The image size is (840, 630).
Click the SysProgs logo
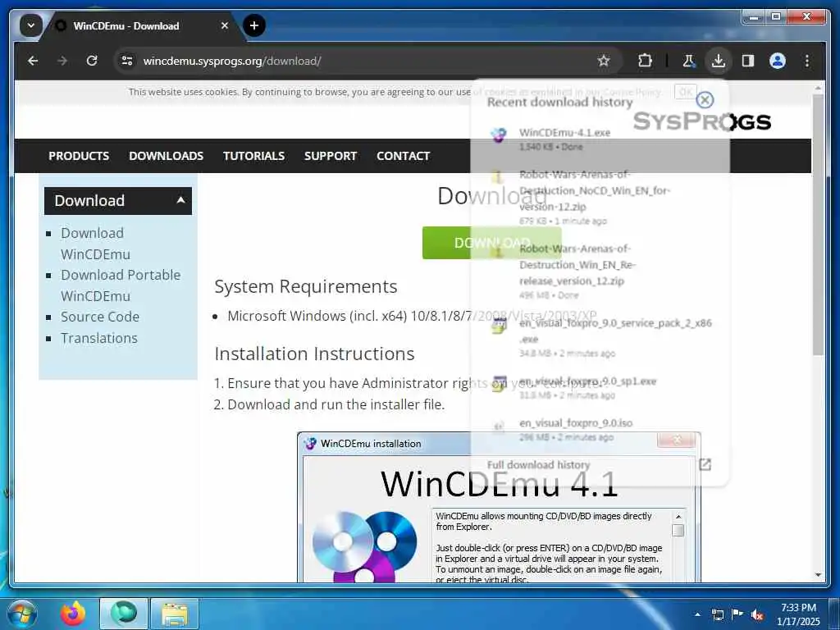click(x=702, y=121)
